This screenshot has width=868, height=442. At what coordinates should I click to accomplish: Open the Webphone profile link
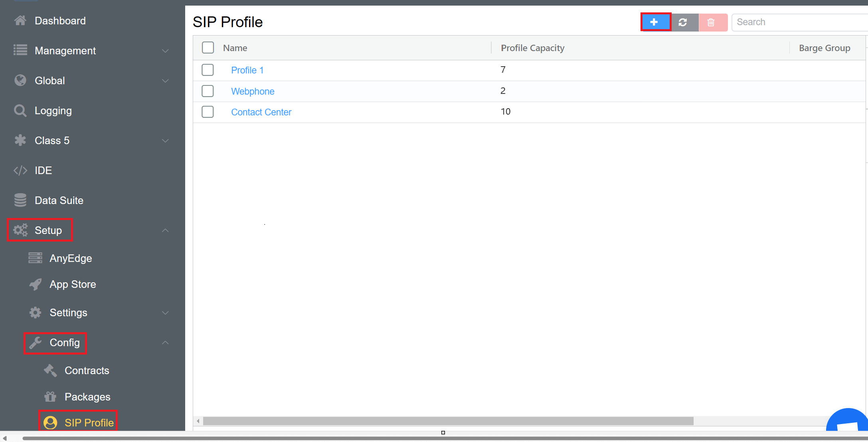tap(253, 91)
